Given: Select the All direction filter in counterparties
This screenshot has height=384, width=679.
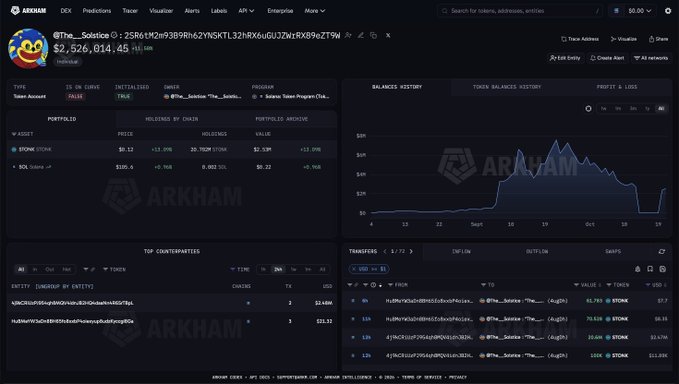Looking at the screenshot, I should point(21,269).
